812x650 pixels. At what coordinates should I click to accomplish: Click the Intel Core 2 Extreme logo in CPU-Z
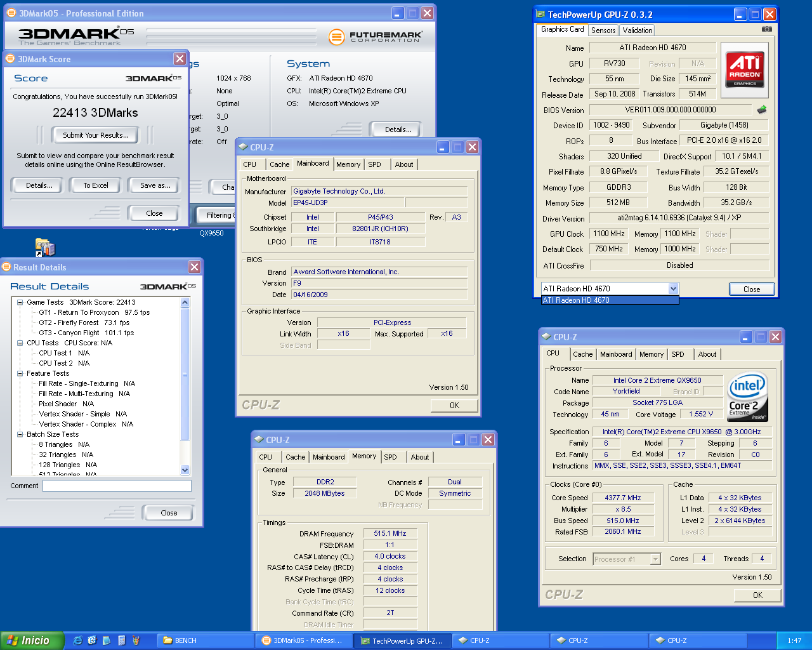pyautogui.click(x=747, y=397)
